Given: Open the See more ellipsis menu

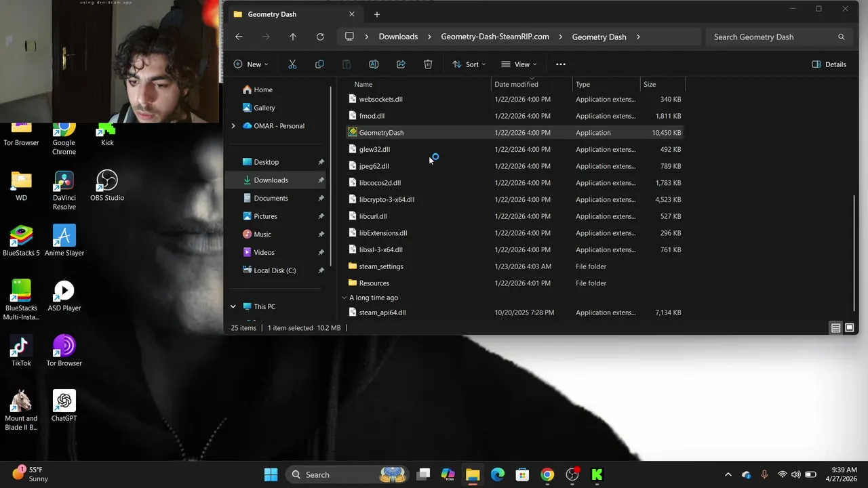Looking at the screenshot, I should point(560,64).
